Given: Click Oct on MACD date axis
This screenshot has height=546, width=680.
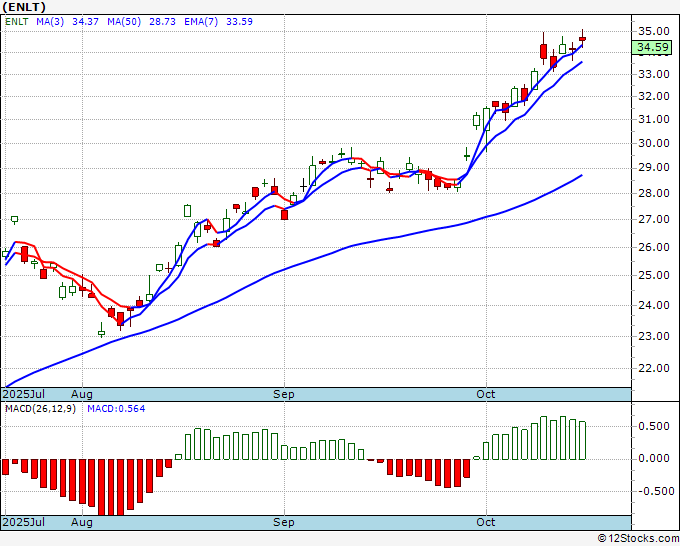Looking at the screenshot, I should pos(486,522).
